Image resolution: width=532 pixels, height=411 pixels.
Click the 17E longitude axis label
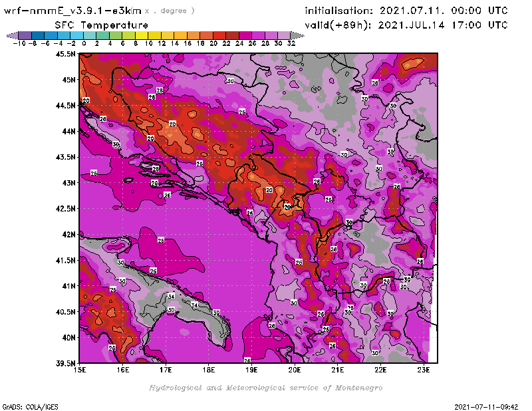(x=166, y=370)
